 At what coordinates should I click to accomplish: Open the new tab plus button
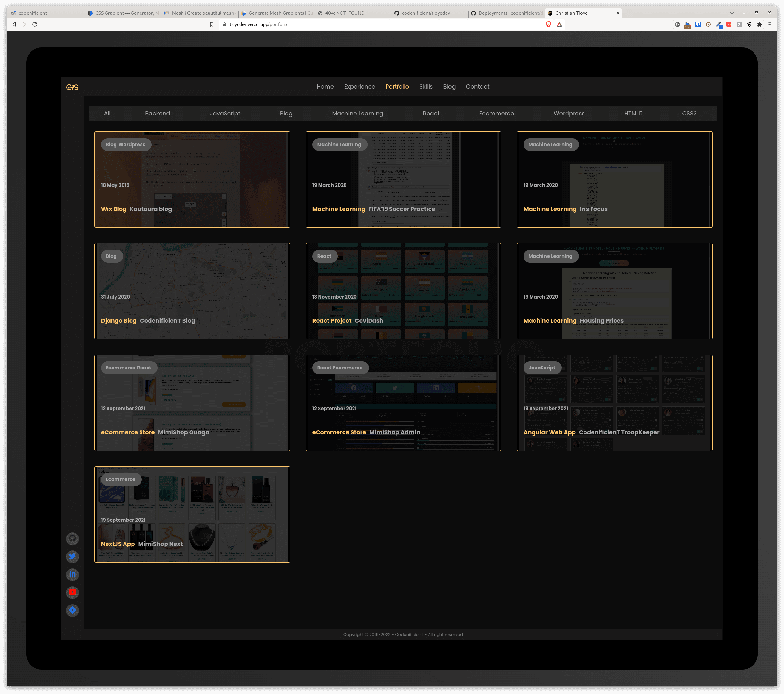tap(629, 13)
